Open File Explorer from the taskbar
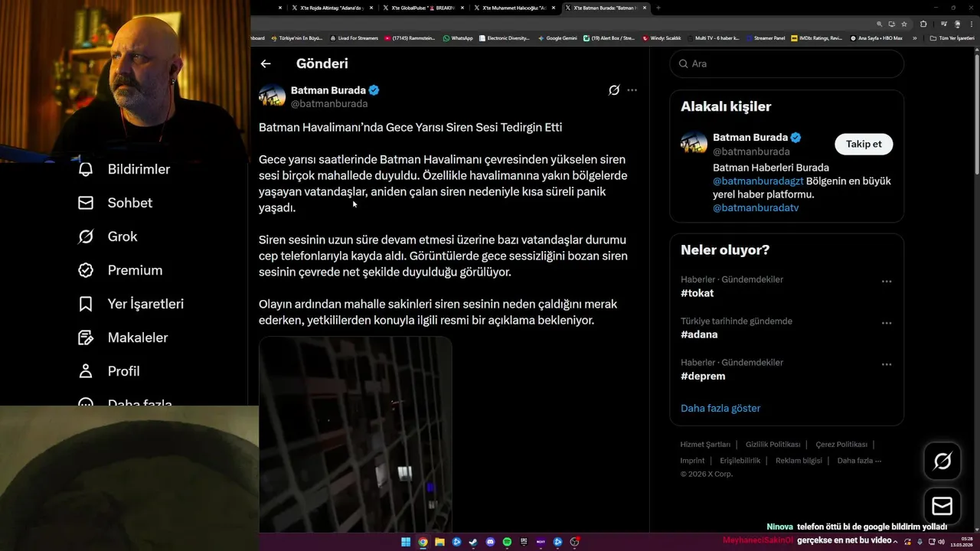Image resolution: width=980 pixels, height=551 pixels. click(439, 542)
